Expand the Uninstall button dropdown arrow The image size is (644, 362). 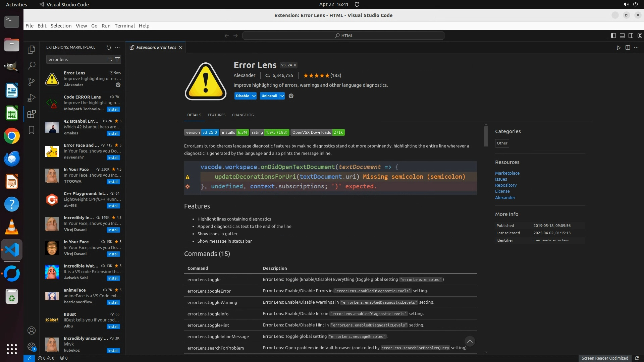click(x=282, y=96)
